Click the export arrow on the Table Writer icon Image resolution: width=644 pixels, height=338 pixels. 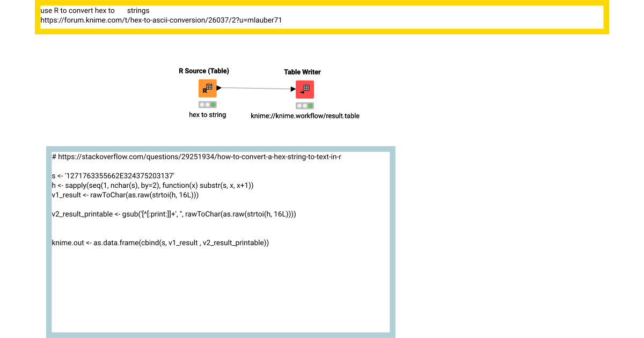(303, 92)
